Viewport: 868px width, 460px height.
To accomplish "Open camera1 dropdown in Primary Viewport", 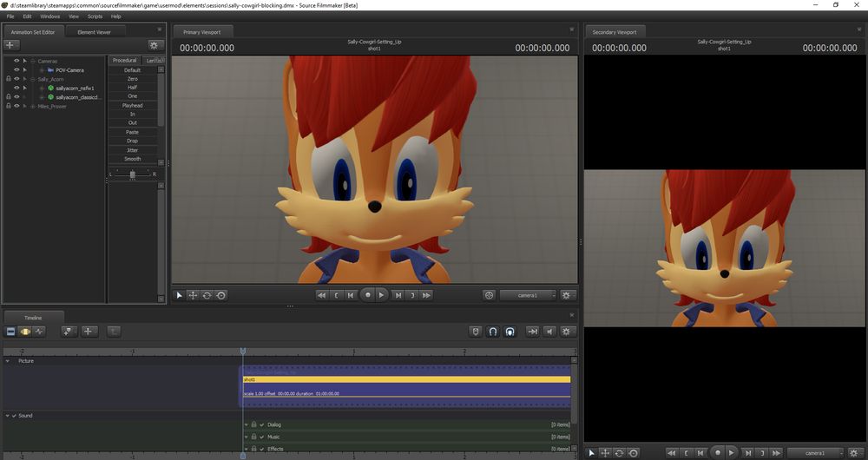I will 528,296.
